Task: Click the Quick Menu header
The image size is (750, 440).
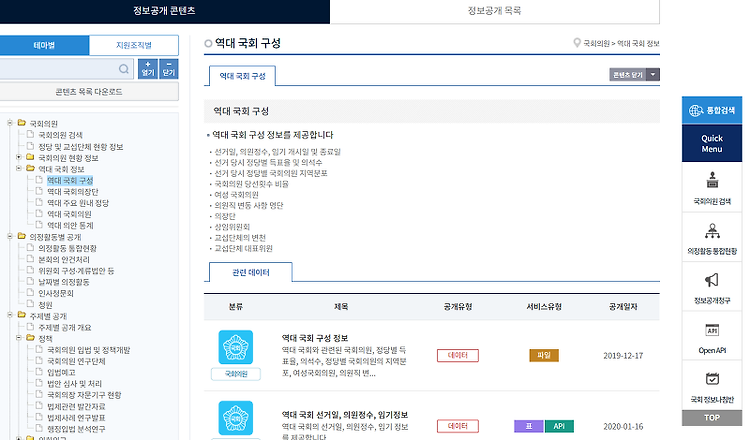Action: tap(712, 143)
